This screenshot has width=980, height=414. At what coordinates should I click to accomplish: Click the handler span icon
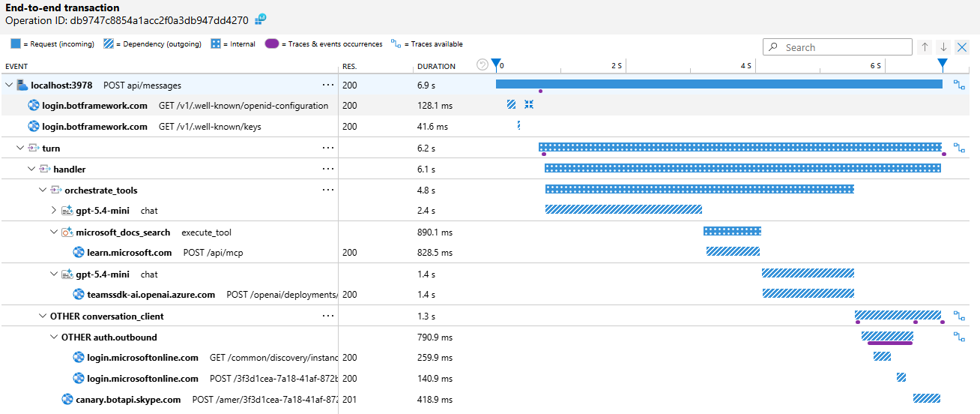44,169
